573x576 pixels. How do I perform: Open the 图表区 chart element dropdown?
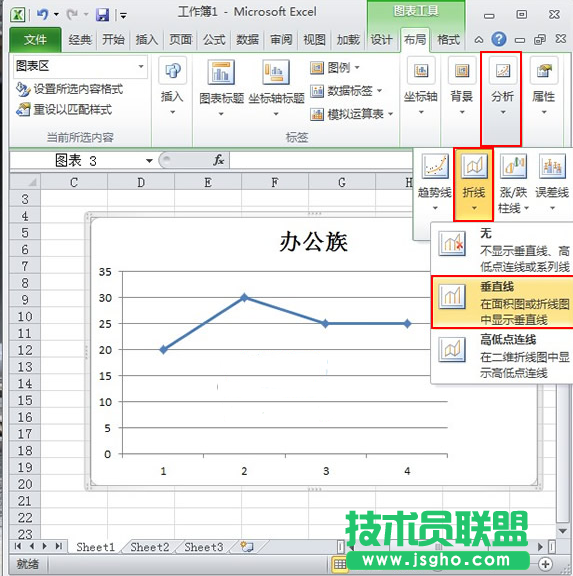(141, 66)
